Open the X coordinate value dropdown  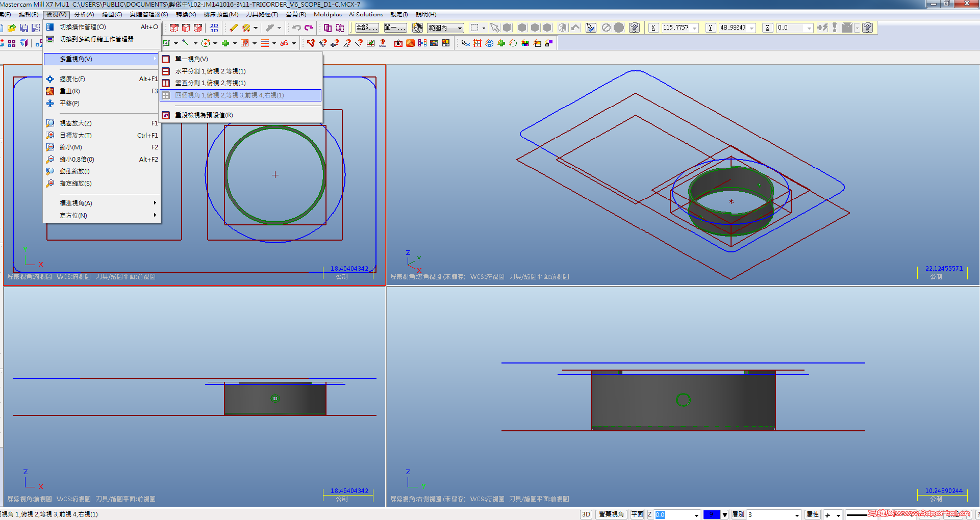pos(695,28)
